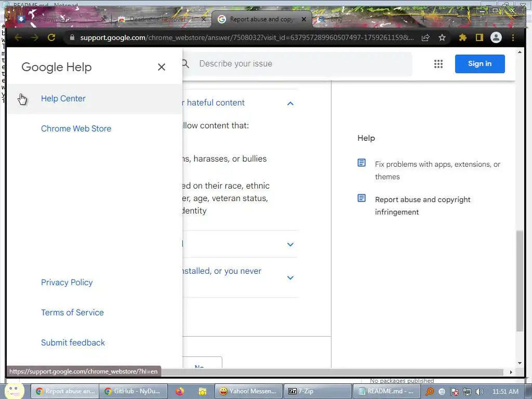Screen dimensions: 532x399
Task: Go back in browser history
Action: 18,37
